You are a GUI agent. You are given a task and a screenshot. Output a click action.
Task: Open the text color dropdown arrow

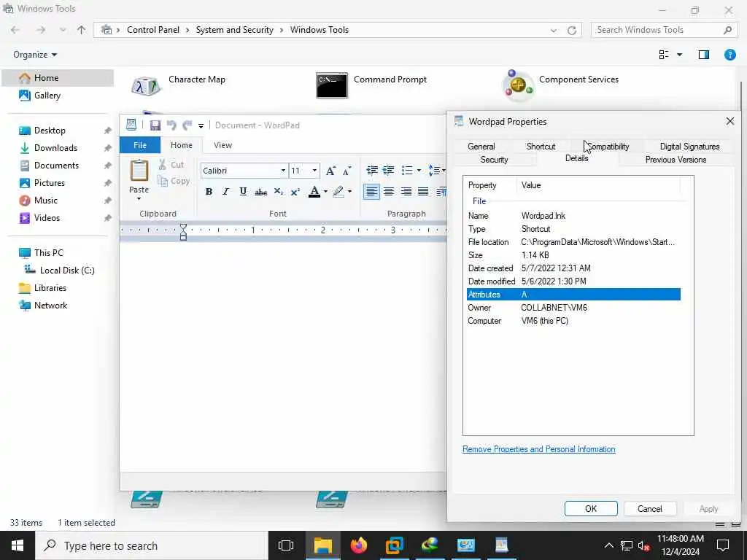[326, 192]
